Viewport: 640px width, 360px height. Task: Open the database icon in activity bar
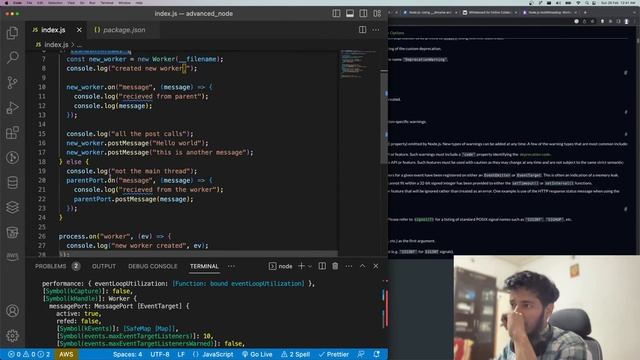(x=12, y=182)
